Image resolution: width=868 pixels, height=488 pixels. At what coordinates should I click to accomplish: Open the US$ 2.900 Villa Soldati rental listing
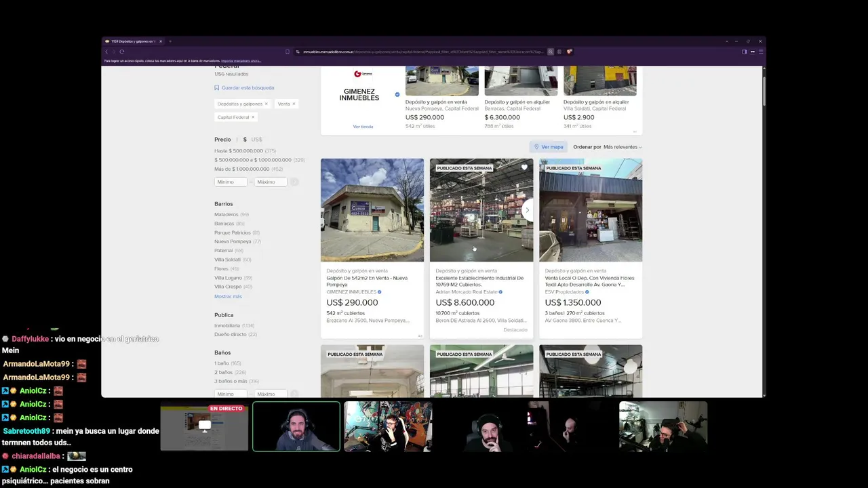[x=599, y=98]
